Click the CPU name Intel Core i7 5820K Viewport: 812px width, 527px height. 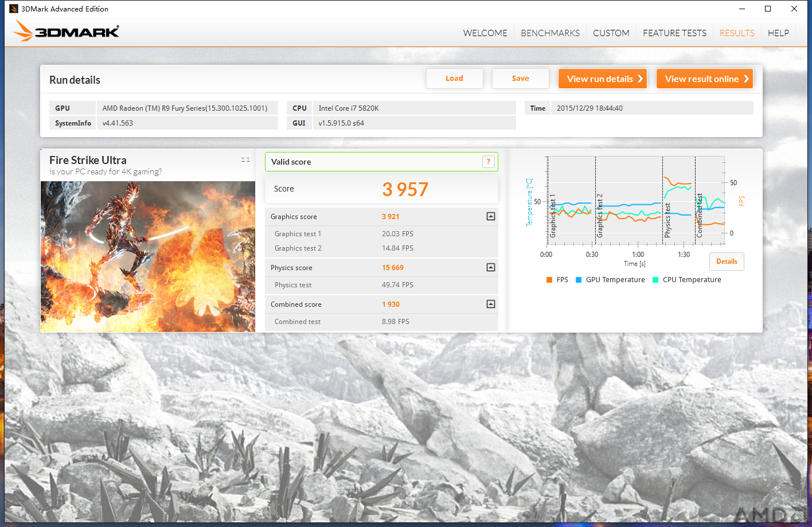[x=349, y=108]
